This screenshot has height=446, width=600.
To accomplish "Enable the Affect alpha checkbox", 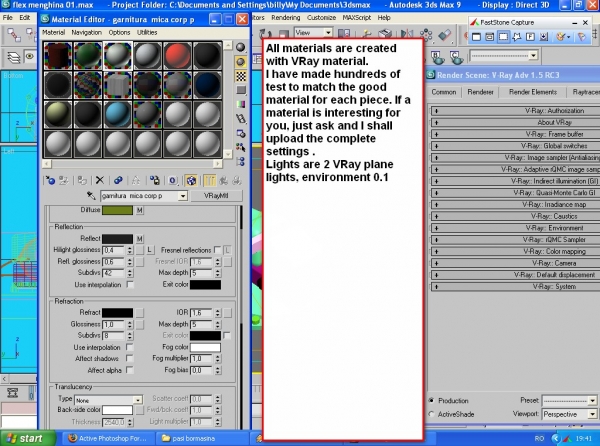I will [130, 370].
